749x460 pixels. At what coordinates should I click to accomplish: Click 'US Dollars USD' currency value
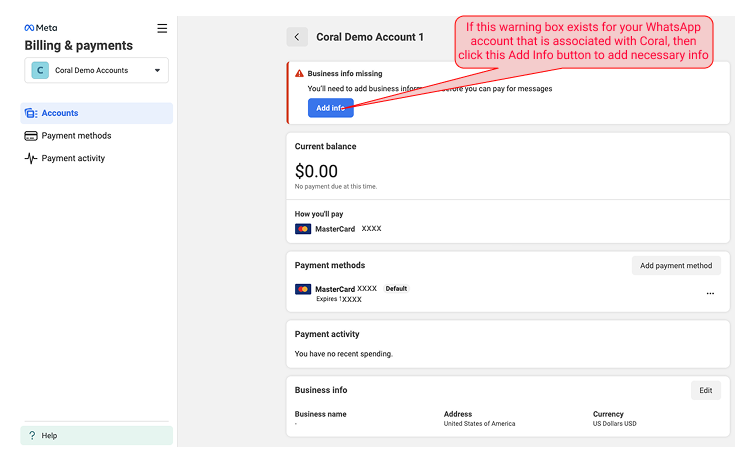(x=614, y=424)
